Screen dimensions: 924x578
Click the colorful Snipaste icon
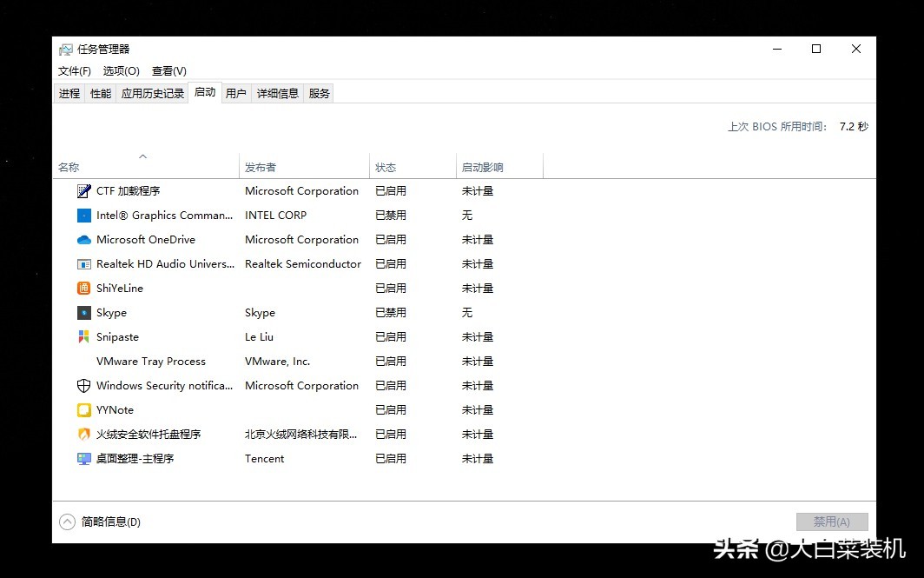point(83,336)
